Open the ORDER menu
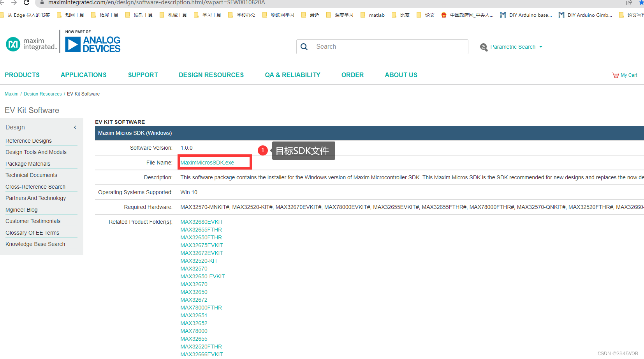Viewport: 644px width, 359px height. tap(353, 75)
